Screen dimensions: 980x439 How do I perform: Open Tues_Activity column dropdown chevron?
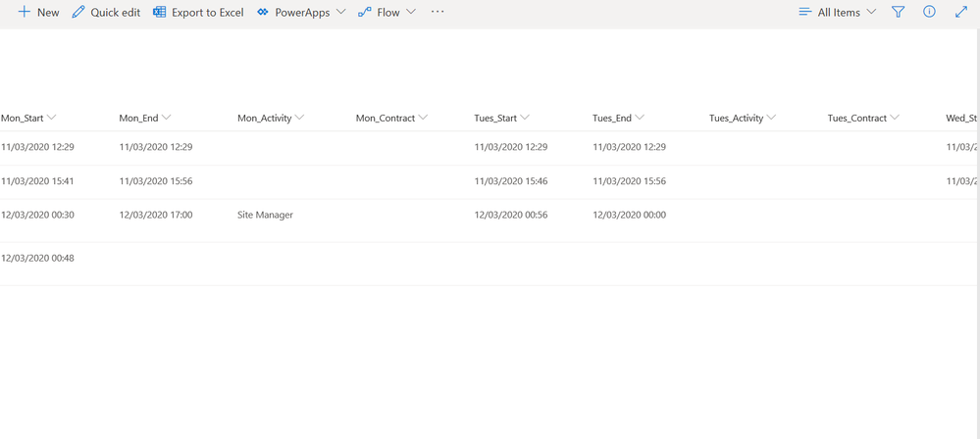pyautogui.click(x=771, y=118)
